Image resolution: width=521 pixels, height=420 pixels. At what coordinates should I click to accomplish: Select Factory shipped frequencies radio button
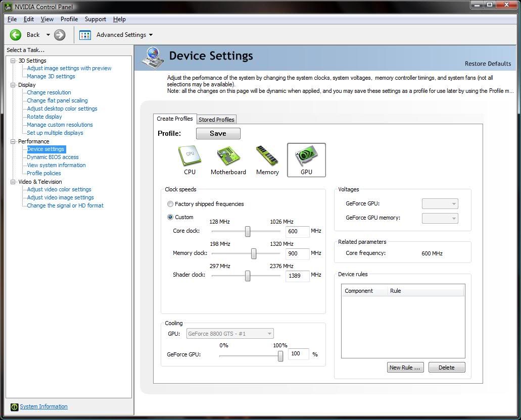pos(170,204)
